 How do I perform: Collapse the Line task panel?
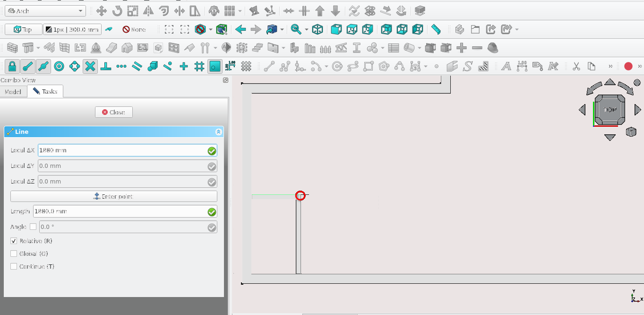[x=218, y=132]
